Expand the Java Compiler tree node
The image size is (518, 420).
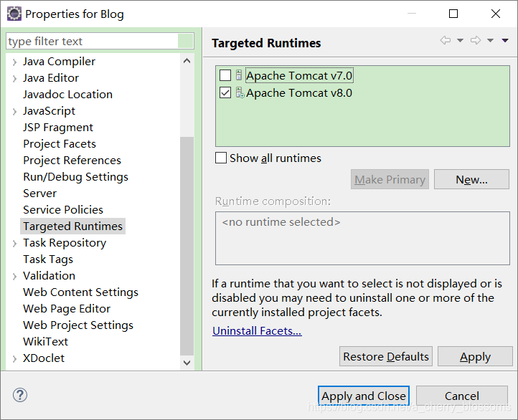[x=14, y=62]
